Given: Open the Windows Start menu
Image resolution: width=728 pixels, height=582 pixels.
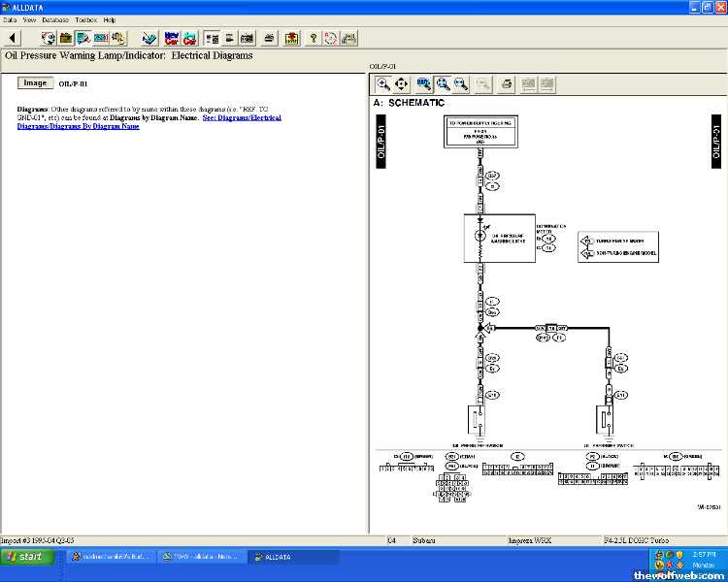Looking at the screenshot, I should [24, 557].
